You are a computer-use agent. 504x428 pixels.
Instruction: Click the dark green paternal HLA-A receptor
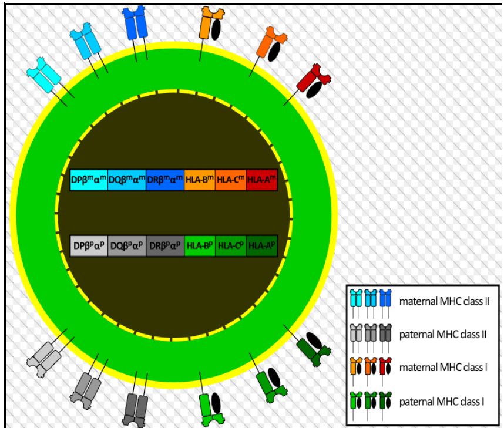point(310,350)
